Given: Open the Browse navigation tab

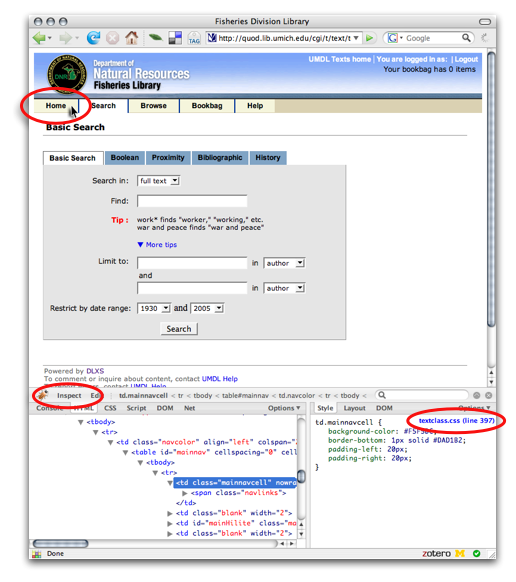Looking at the screenshot, I should (x=153, y=106).
